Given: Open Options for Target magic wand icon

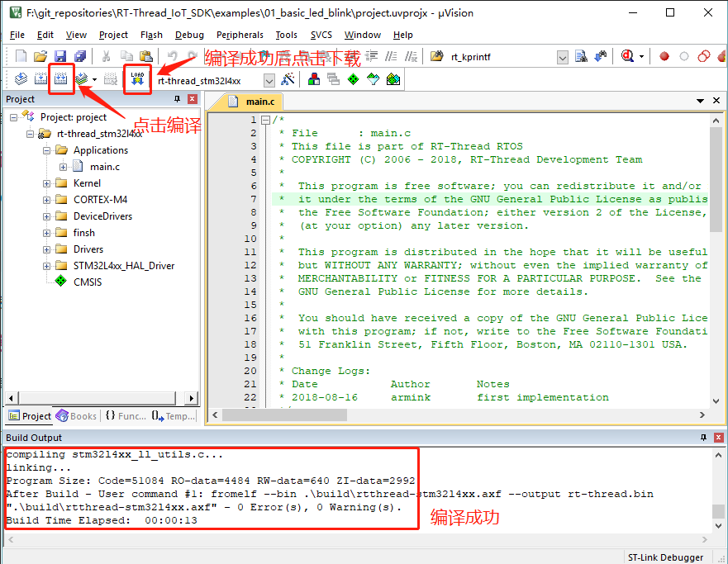Looking at the screenshot, I should tap(288, 79).
